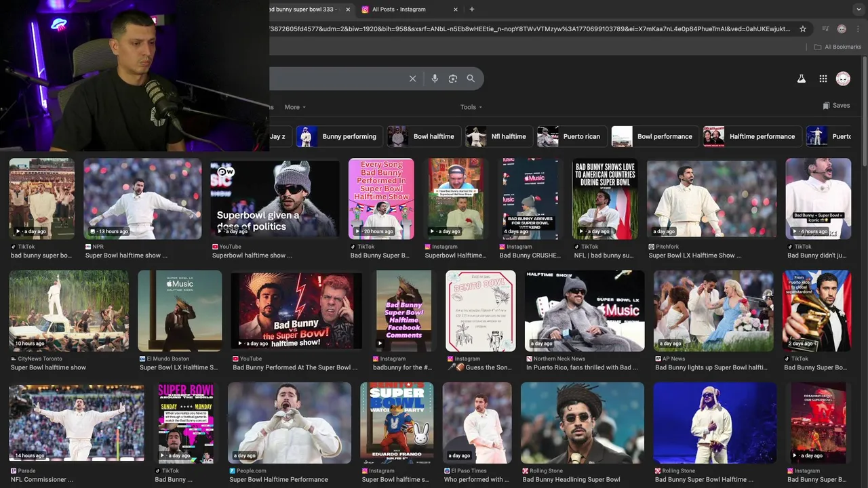Open the El Mundo Boston Apple Music image
Image resolution: width=868 pixels, height=488 pixels.
(x=180, y=310)
